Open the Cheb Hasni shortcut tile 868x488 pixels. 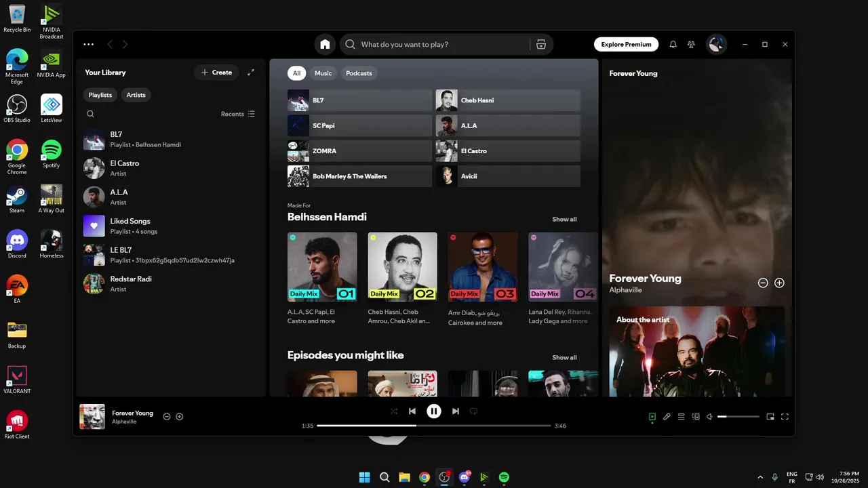508,100
